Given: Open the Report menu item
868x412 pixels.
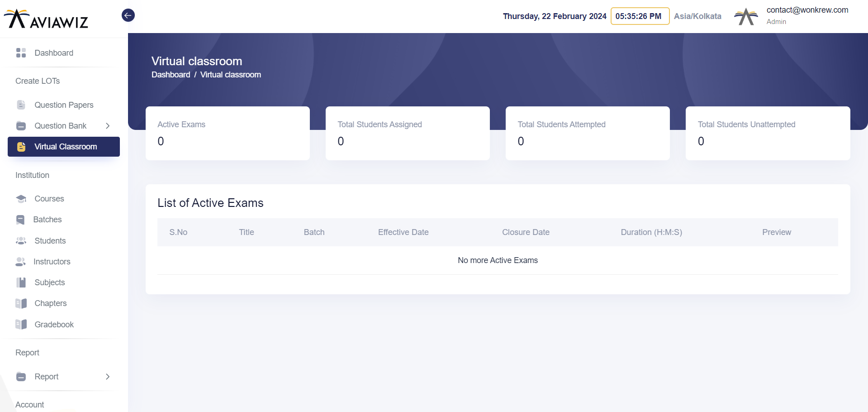Looking at the screenshot, I should click(64, 377).
